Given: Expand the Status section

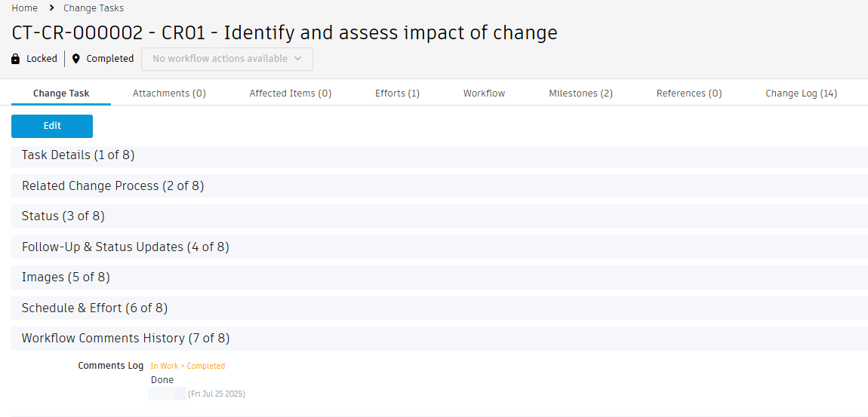Looking at the screenshot, I should tap(63, 216).
